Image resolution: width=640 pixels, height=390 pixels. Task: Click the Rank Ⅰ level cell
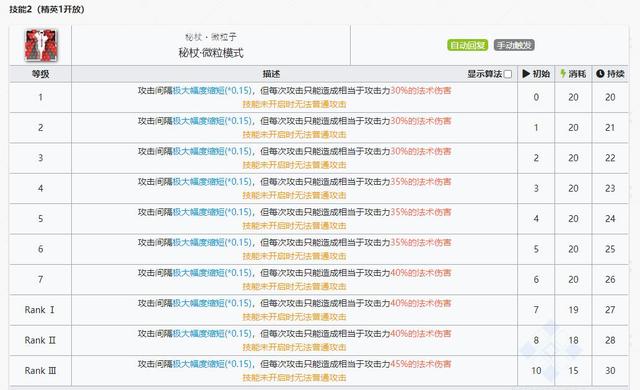(40, 310)
